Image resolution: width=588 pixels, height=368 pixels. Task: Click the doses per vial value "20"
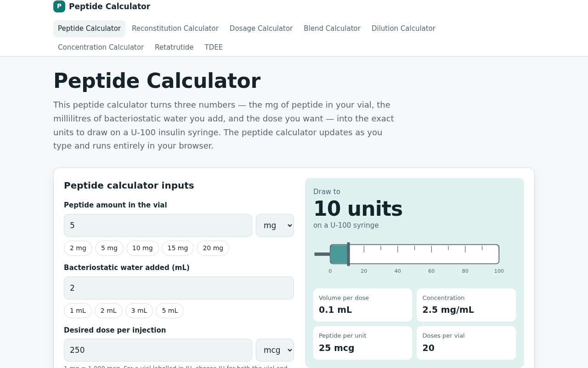429,348
